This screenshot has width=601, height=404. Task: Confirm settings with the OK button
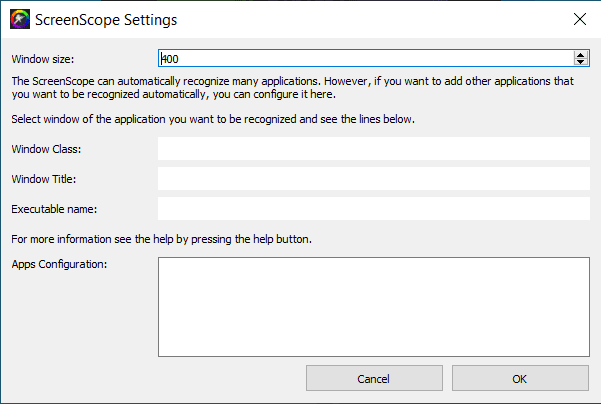pos(520,379)
